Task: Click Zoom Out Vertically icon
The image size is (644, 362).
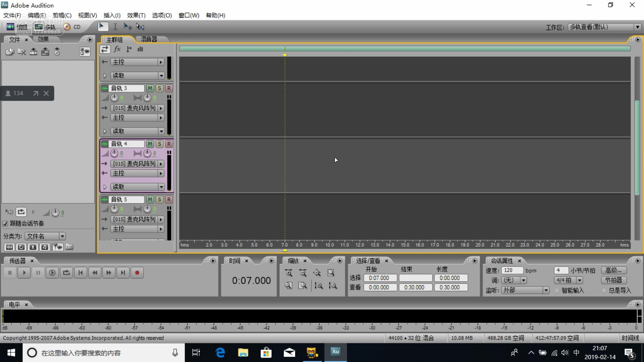Action: click(x=332, y=286)
